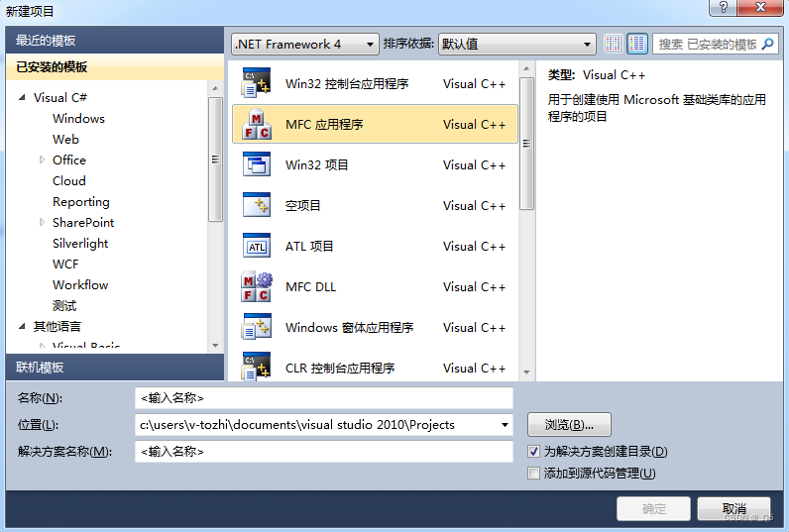Viewport: 789px width, 532px height.
Task: Click the 浏览(B)... browse button
Action: pyautogui.click(x=569, y=425)
